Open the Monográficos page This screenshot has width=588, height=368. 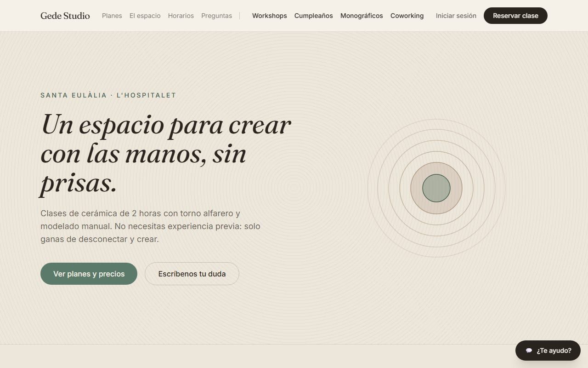pyautogui.click(x=362, y=16)
